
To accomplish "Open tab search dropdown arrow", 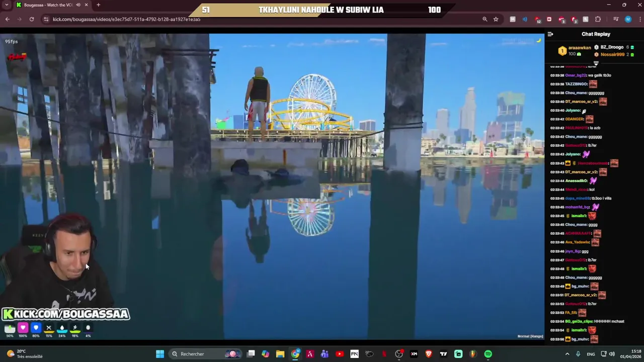I will 7,5.
